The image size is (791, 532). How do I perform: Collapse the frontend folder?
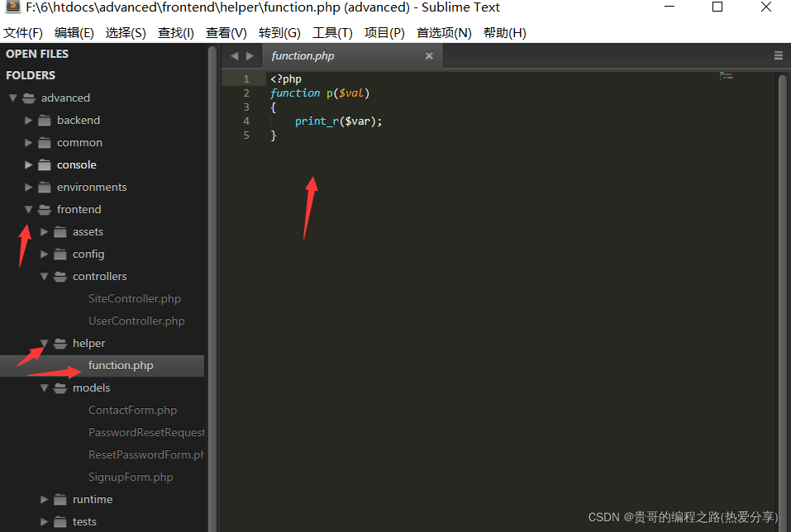(x=28, y=209)
